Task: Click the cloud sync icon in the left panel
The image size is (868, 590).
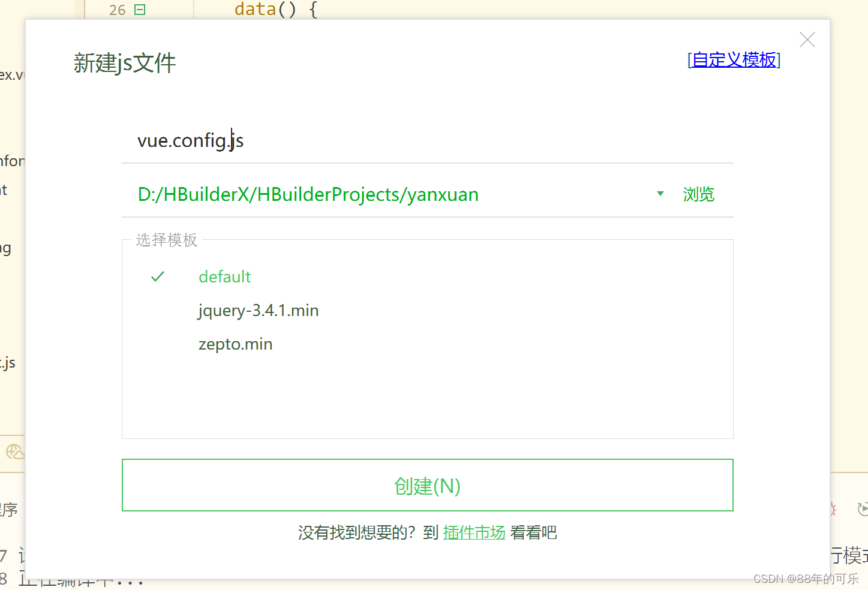Action: [14, 451]
